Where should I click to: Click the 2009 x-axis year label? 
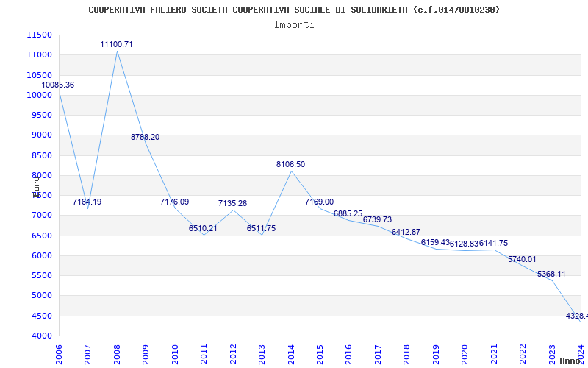tap(146, 354)
